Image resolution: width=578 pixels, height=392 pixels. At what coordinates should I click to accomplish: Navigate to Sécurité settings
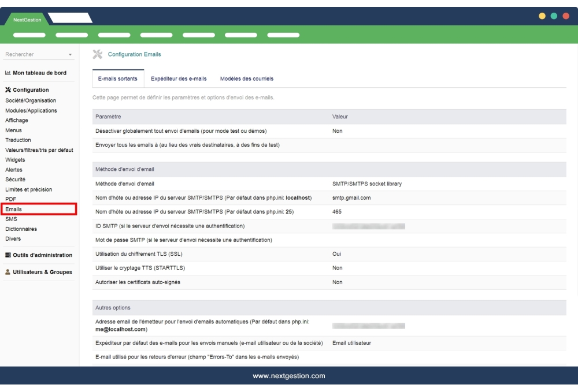tap(15, 180)
